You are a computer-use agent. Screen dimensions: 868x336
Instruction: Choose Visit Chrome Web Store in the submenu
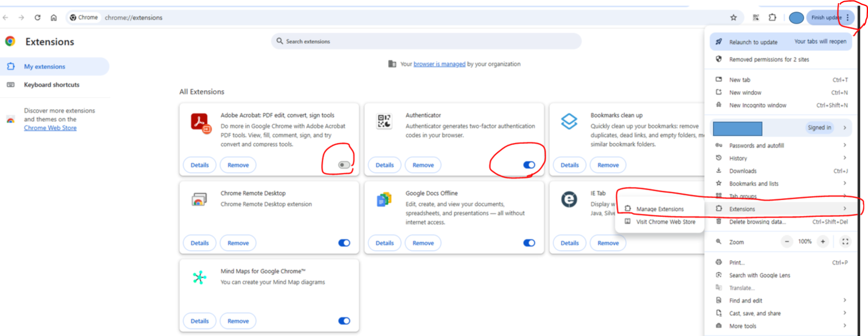pos(660,222)
